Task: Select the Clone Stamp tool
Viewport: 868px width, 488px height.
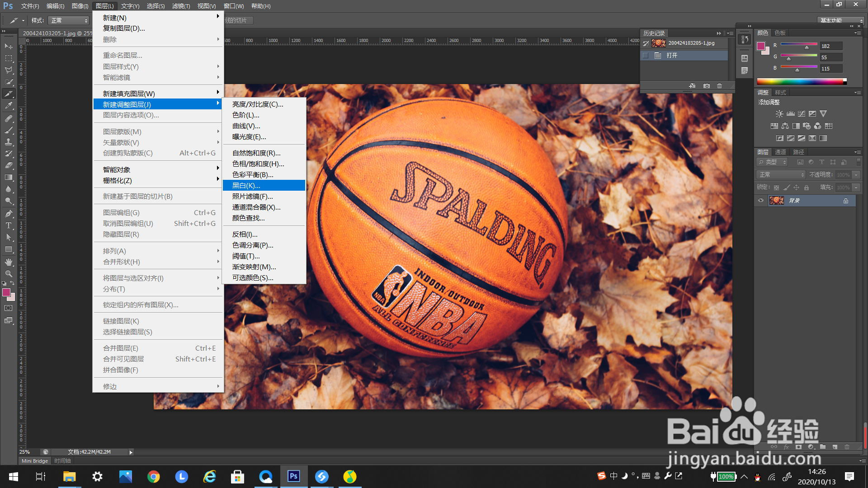Action: (9, 142)
